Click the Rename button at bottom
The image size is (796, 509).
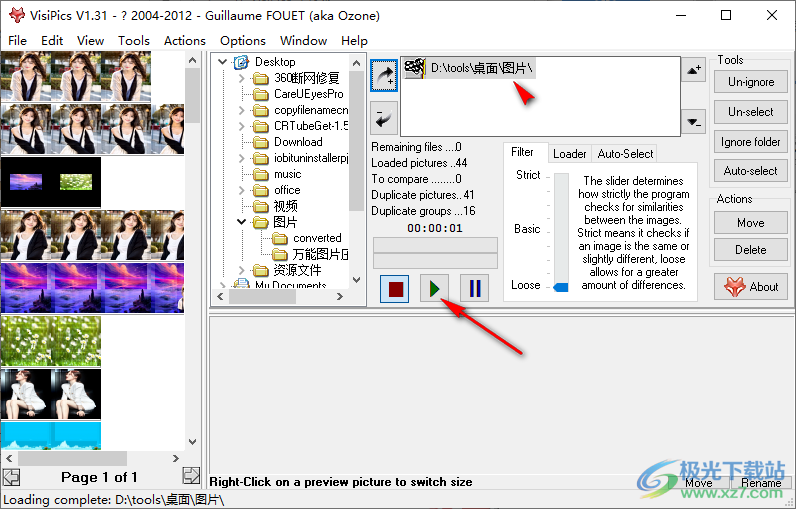click(x=760, y=483)
